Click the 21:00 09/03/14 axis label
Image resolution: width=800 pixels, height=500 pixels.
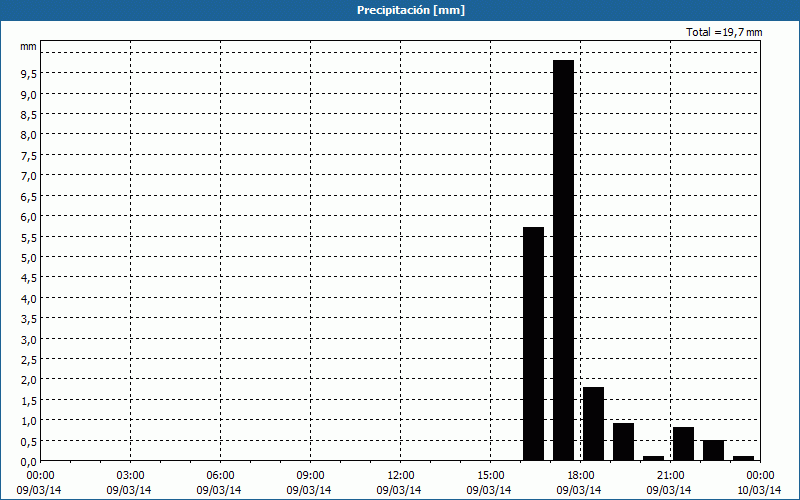coord(669,483)
